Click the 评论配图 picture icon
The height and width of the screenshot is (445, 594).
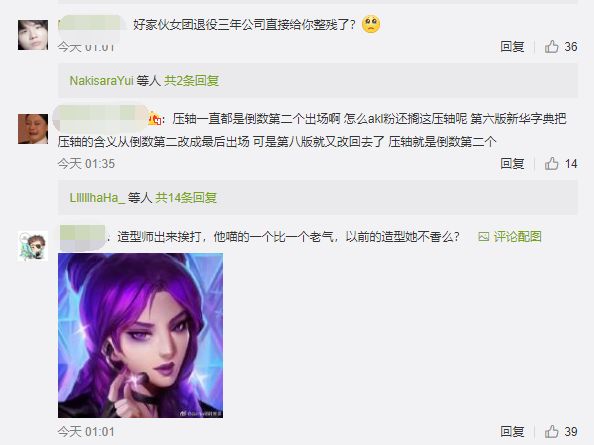pyautogui.click(x=484, y=237)
